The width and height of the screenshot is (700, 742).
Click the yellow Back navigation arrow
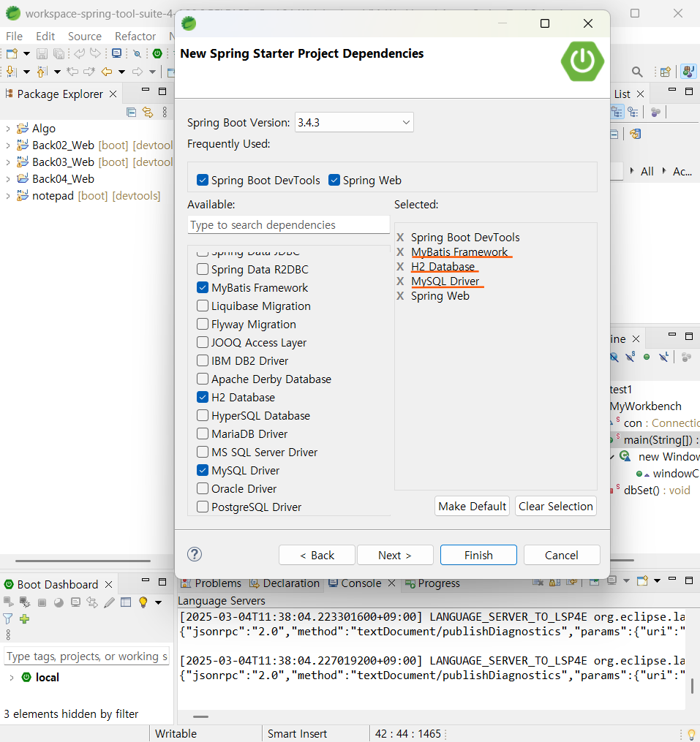107,72
